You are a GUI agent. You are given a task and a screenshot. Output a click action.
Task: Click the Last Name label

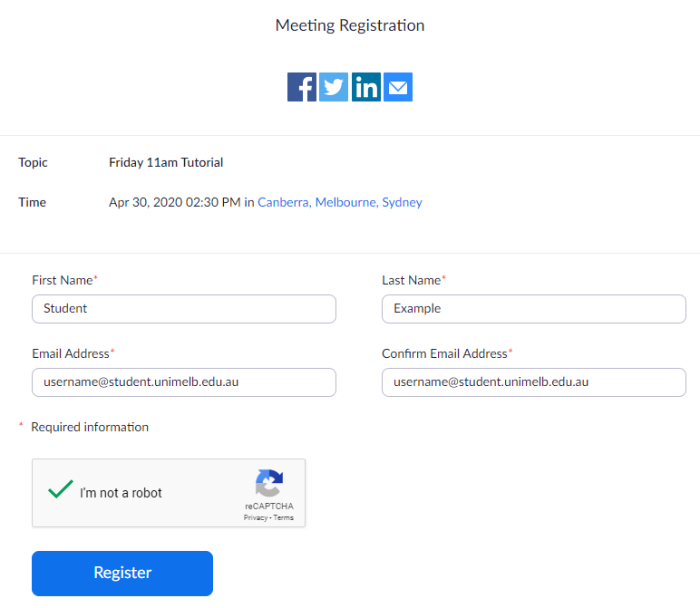pos(411,280)
